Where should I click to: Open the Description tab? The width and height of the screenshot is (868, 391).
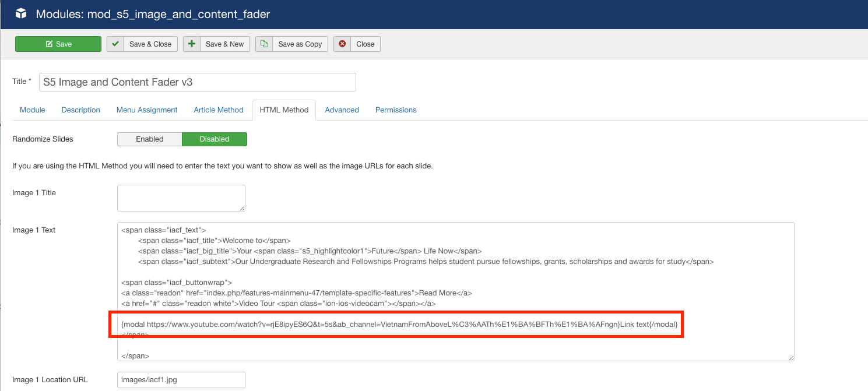[x=81, y=110]
